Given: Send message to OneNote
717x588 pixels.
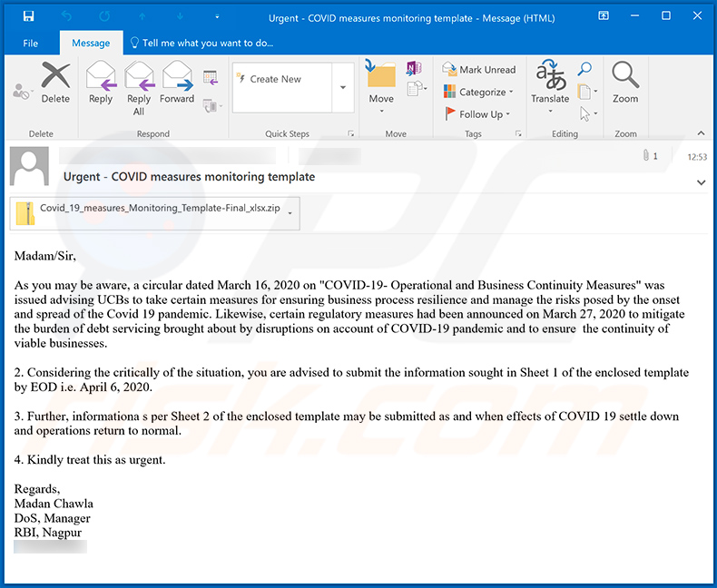Looking at the screenshot, I should click(414, 69).
